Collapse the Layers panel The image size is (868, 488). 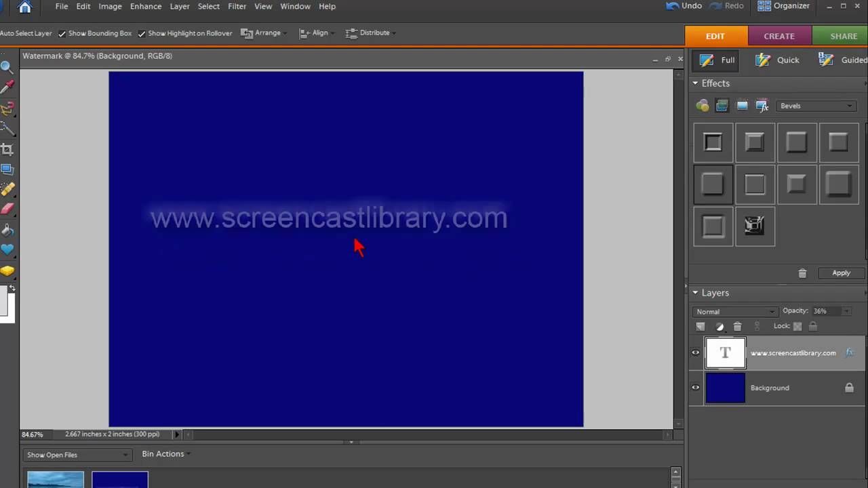tap(695, 293)
